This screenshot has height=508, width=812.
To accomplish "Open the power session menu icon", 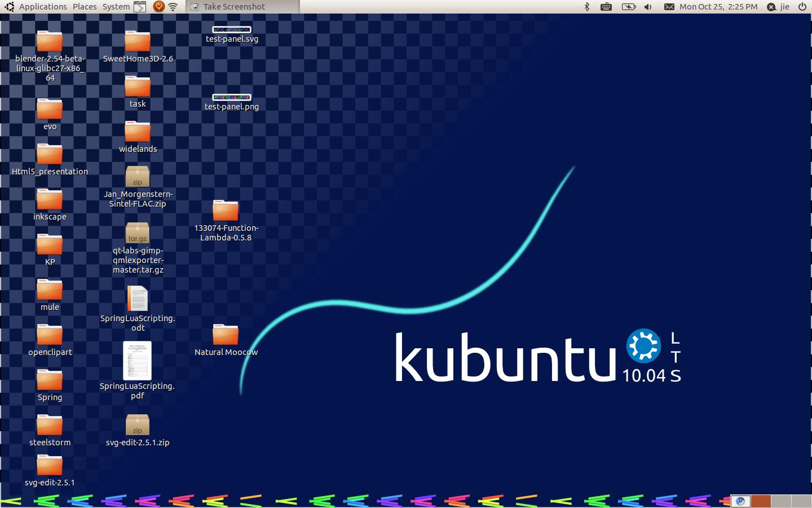I will coord(802,7).
